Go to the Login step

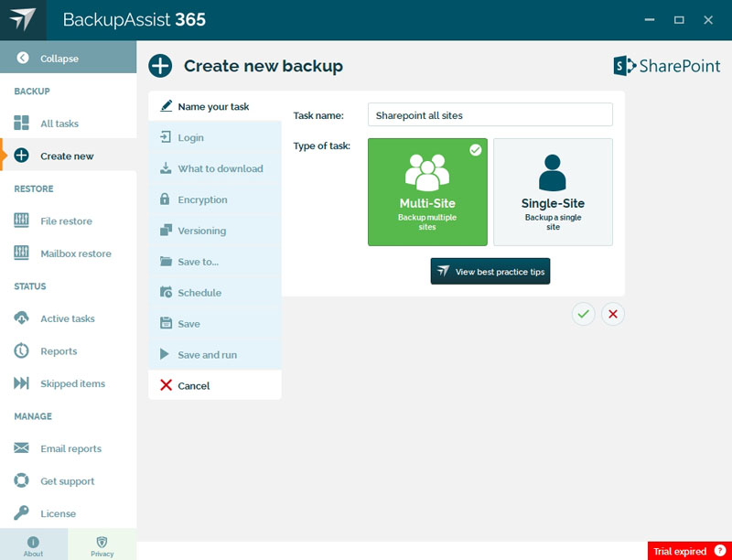215,137
